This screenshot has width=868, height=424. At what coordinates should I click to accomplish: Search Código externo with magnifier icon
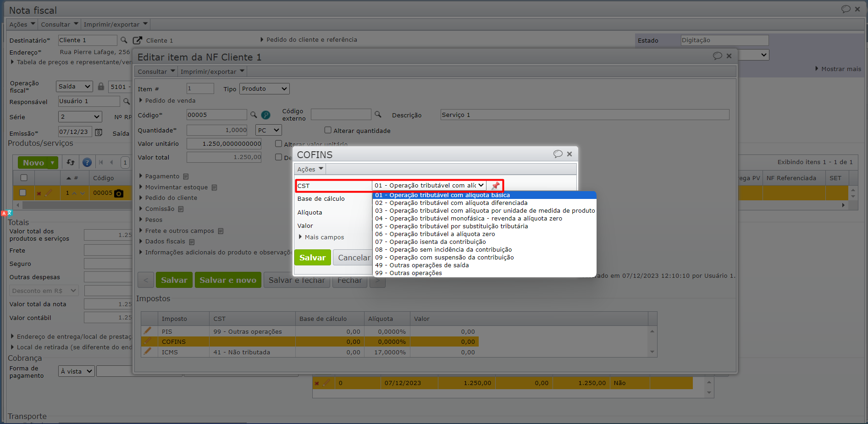pos(378,114)
